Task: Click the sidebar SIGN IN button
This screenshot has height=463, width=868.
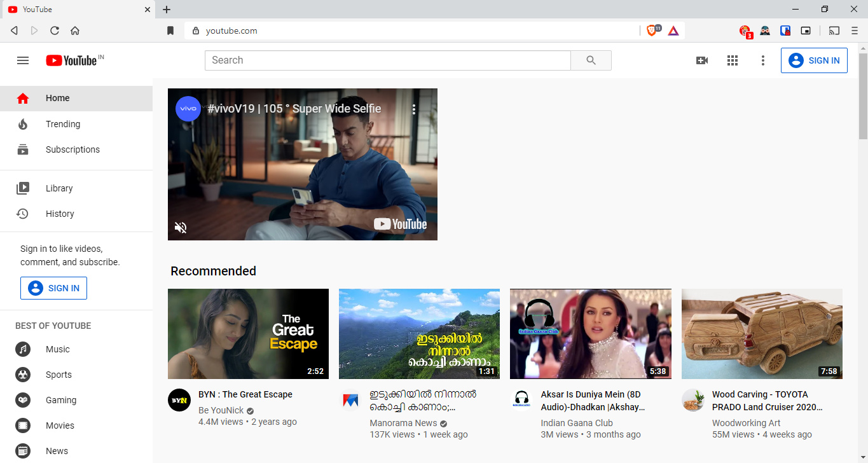Action: pos(53,288)
